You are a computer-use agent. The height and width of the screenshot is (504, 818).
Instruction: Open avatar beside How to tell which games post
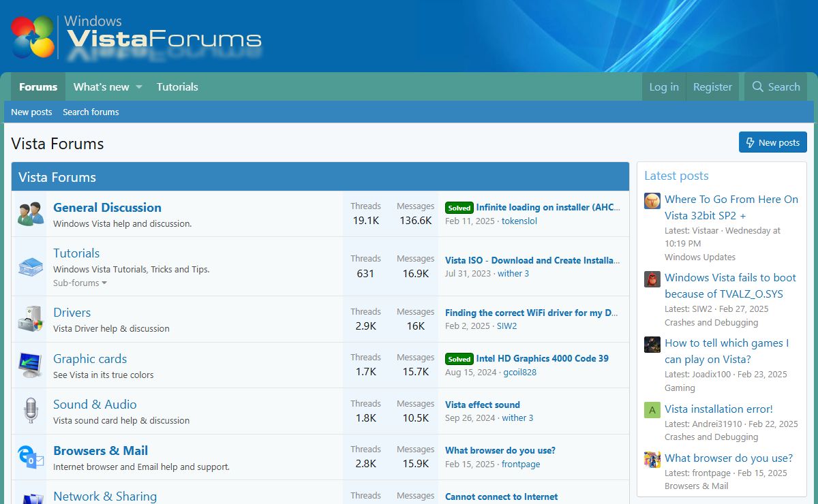point(652,344)
